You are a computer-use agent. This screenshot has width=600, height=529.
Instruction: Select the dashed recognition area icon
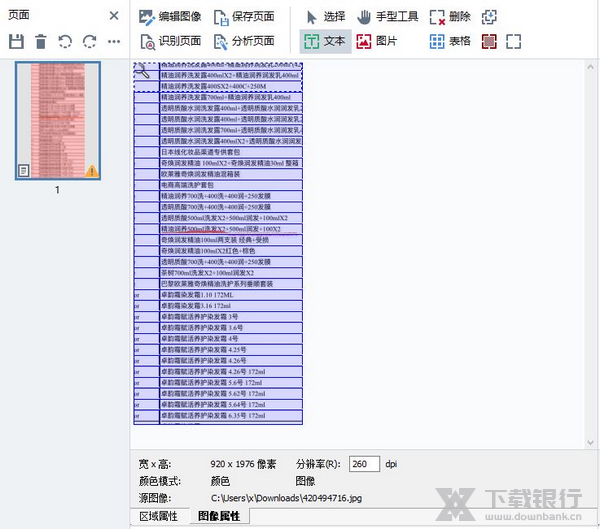(x=514, y=41)
